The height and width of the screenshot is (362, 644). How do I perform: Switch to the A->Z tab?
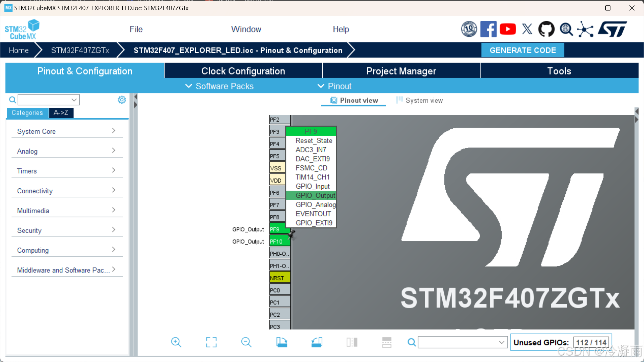point(61,113)
